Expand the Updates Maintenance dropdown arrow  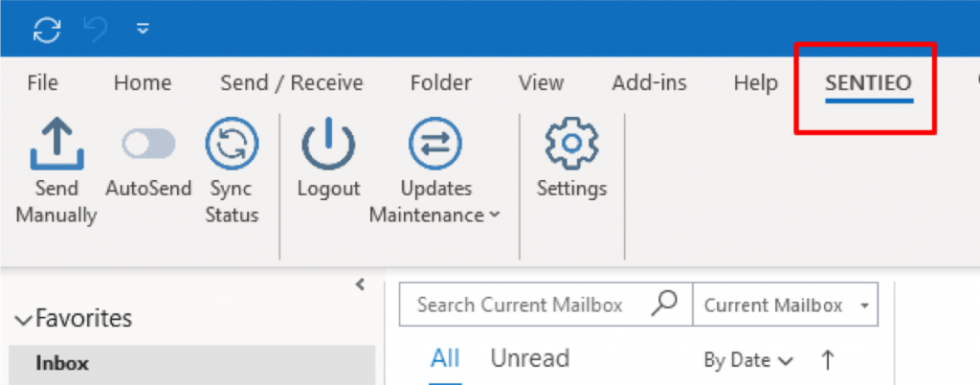[494, 215]
